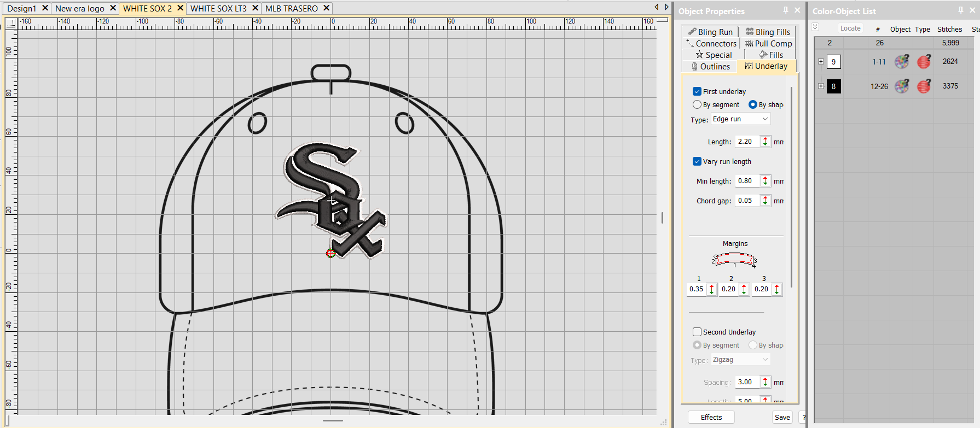This screenshot has height=428, width=980.
Task: Switch to the Design1 document tab
Action: point(22,8)
